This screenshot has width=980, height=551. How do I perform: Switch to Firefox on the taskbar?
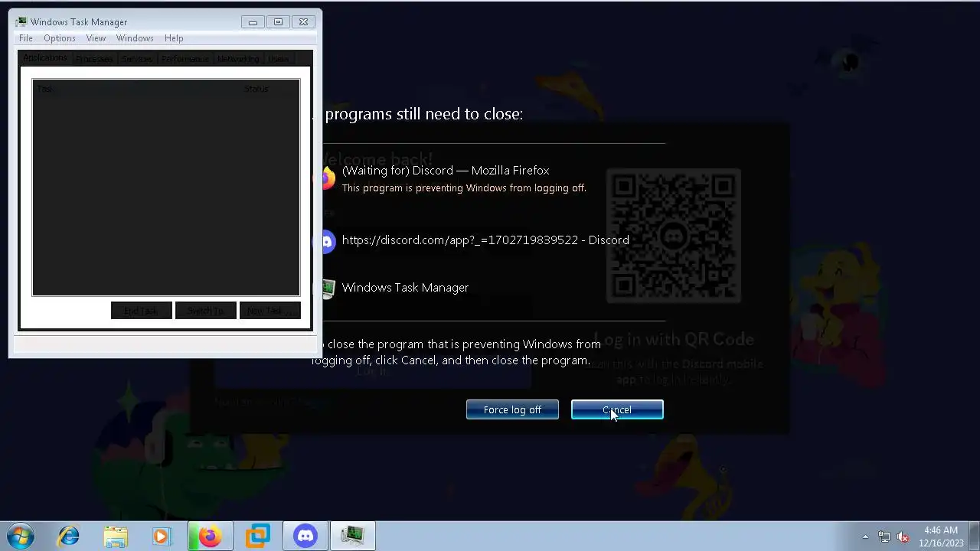(210, 536)
